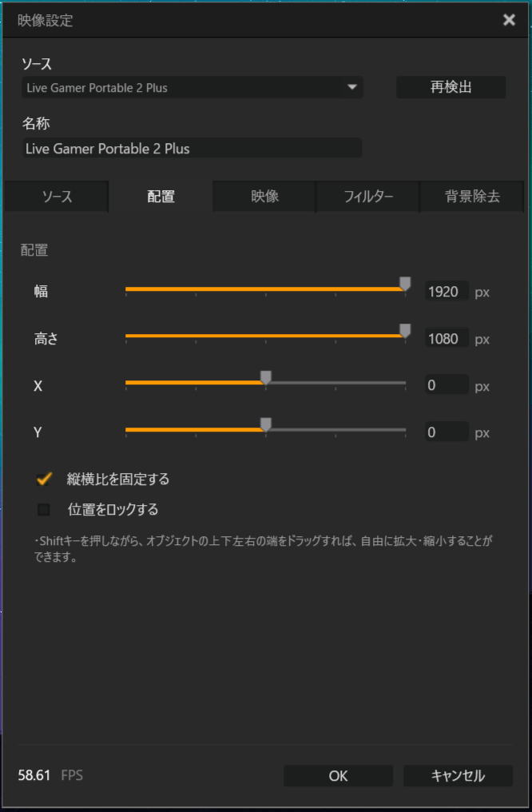Click the 配置 section heading
Viewport: 532px width, 812px height.
pyautogui.click(x=34, y=250)
